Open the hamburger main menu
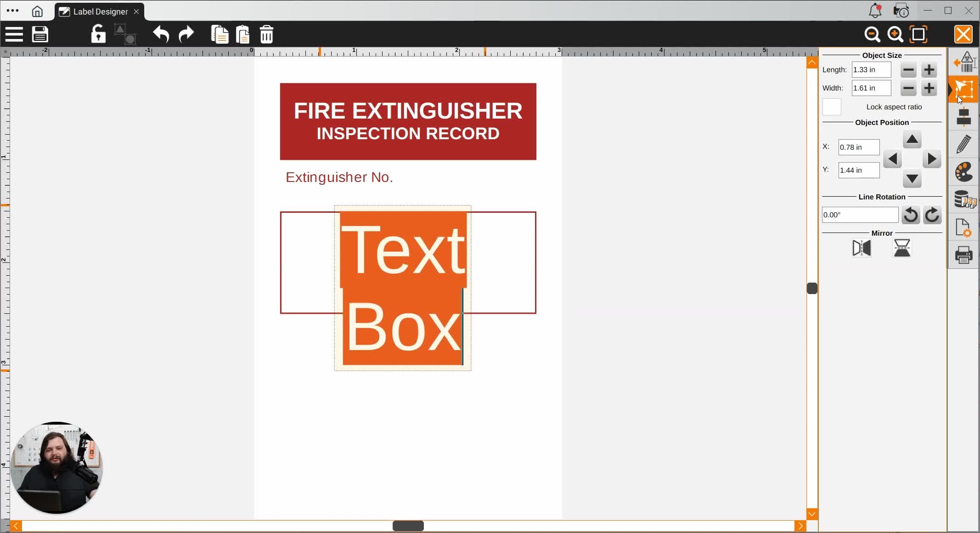 pyautogui.click(x=14, y=34)
